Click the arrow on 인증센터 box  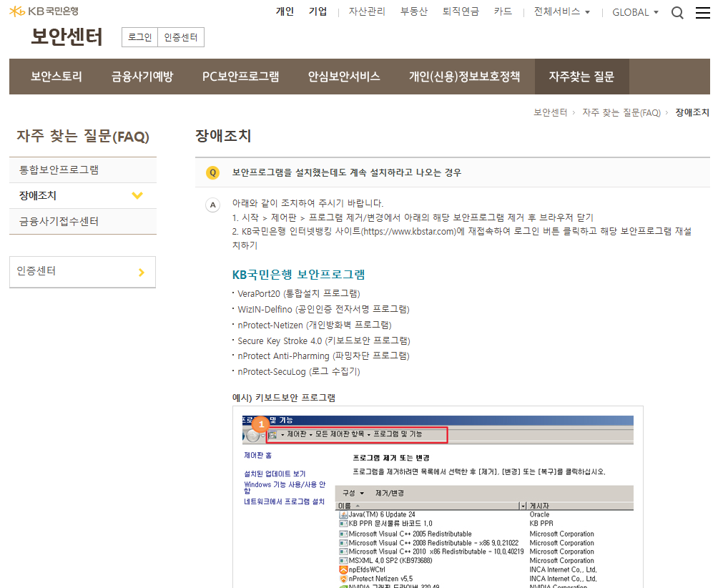[142, 272]
